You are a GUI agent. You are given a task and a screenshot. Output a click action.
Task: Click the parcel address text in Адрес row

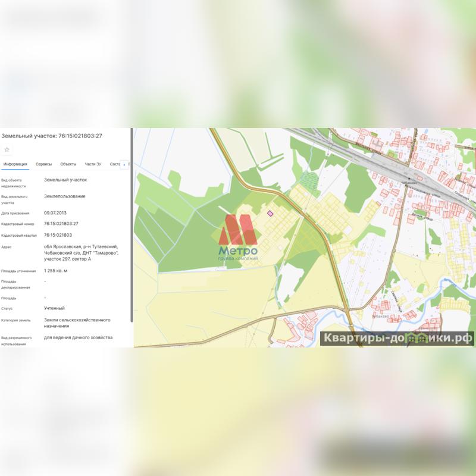[x=81, y=253]
